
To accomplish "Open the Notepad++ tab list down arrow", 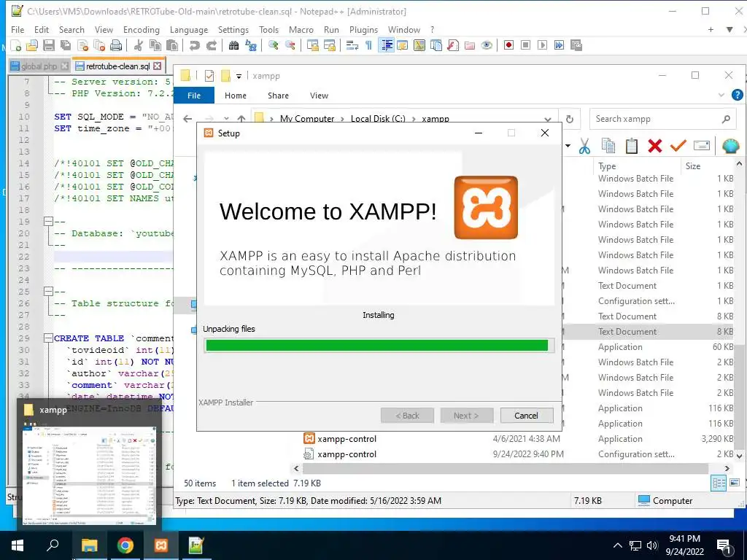I will [x=729, y=29].
